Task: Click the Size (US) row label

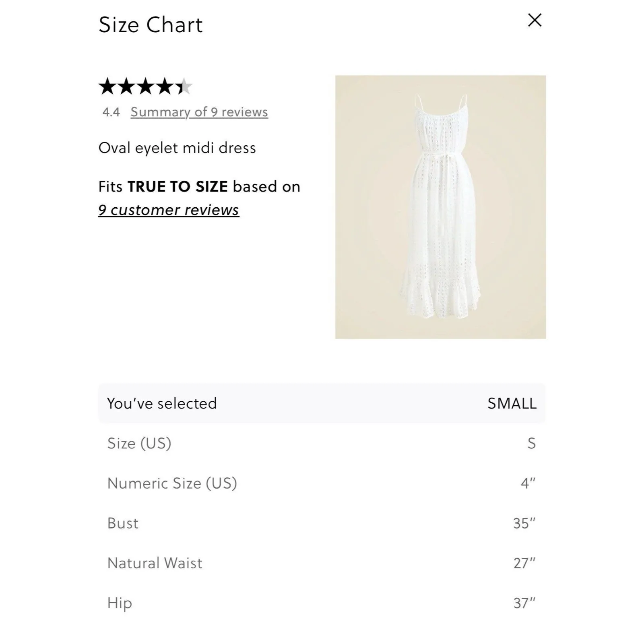Action: tap(138, 444)
